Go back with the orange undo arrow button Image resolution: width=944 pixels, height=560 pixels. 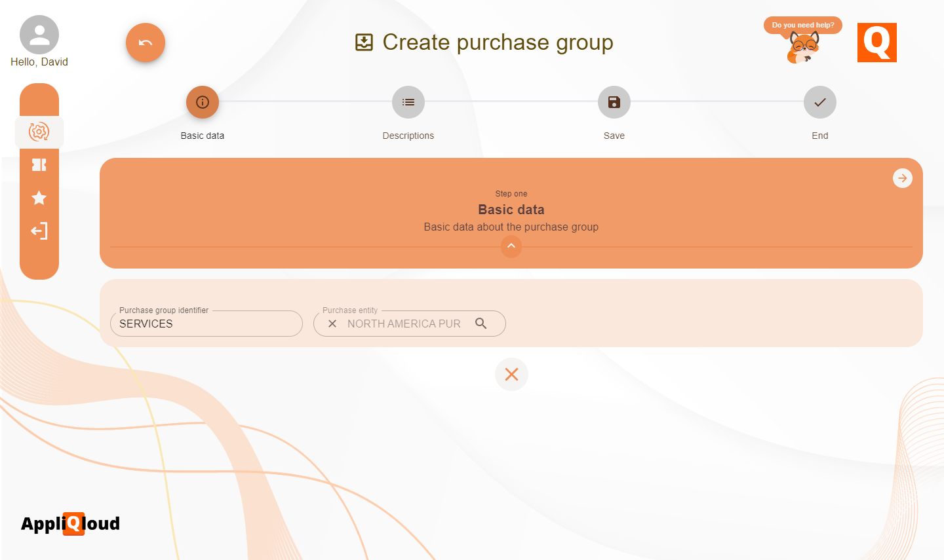pos(145,42)
